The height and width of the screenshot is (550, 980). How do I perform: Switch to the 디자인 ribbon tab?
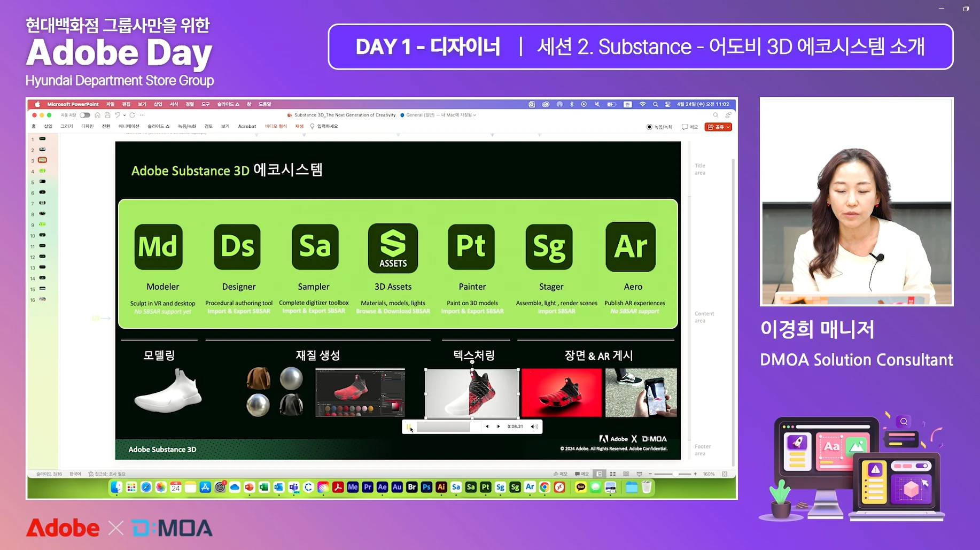coord(87,126)
